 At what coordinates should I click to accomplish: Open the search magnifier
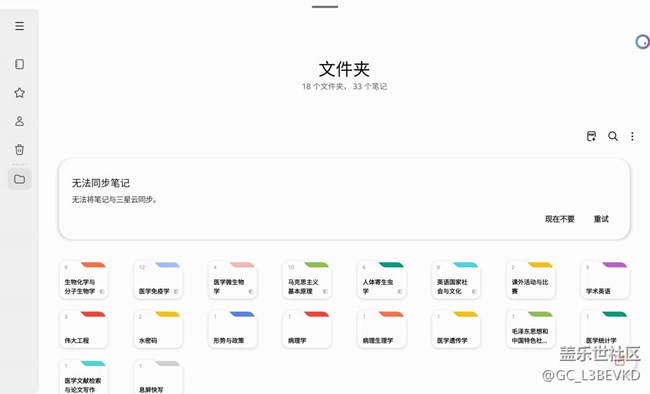613,136
